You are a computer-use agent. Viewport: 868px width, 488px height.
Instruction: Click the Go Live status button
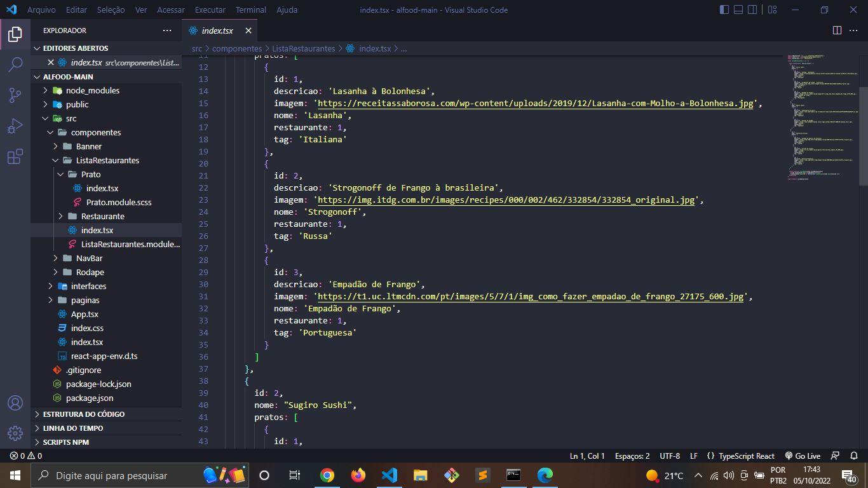coord(803,456)
